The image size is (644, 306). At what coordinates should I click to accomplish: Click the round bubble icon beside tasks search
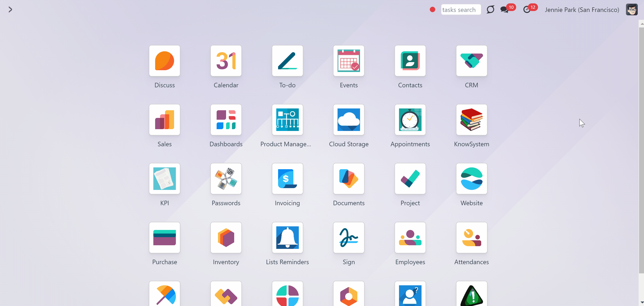pyautogui.click(x=490, y=9)
